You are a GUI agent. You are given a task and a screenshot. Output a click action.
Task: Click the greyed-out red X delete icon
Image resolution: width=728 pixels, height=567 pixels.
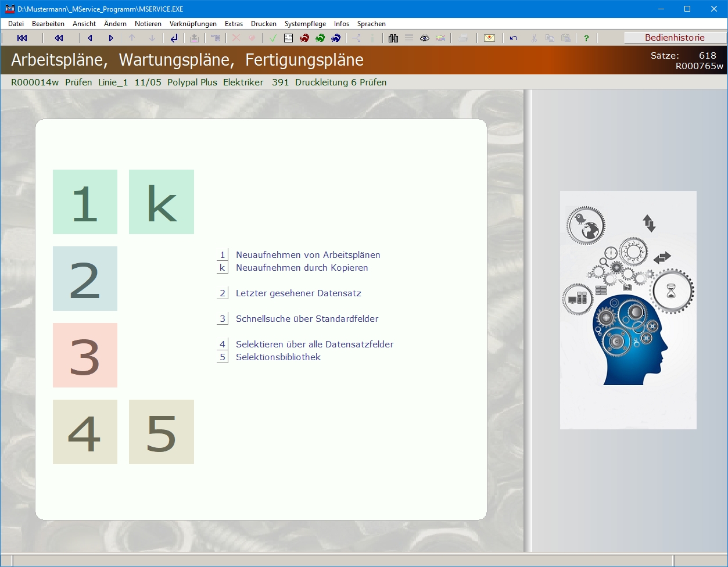point(236,38)
